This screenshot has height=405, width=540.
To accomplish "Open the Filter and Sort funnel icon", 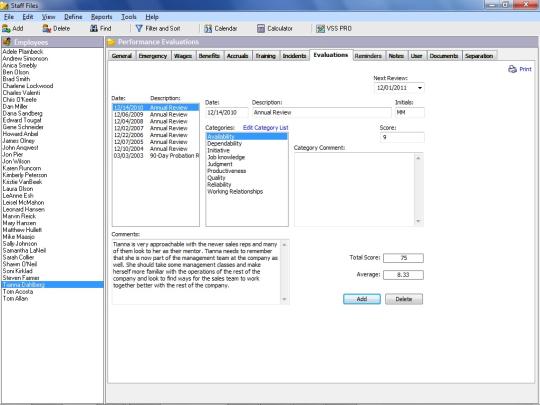I will coord(139,29).
